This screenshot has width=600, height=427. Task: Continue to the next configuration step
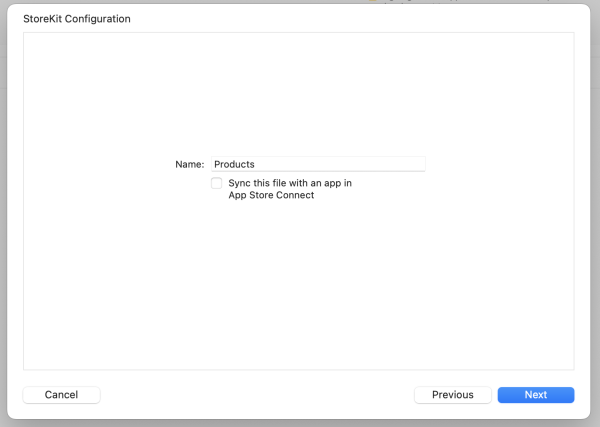pyautogui.click(x=536, y=395)
